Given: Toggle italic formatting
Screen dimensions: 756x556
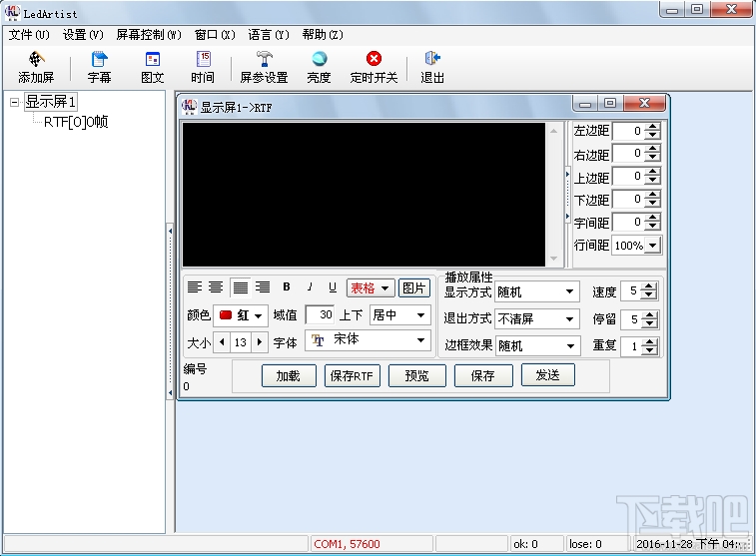Looking at the screenshot, I should coord(310,287).
